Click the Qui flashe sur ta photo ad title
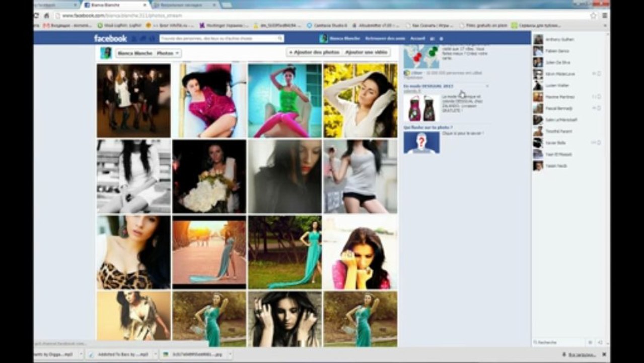644x363 pixels. pyautogui.click(x=428, y=128)
